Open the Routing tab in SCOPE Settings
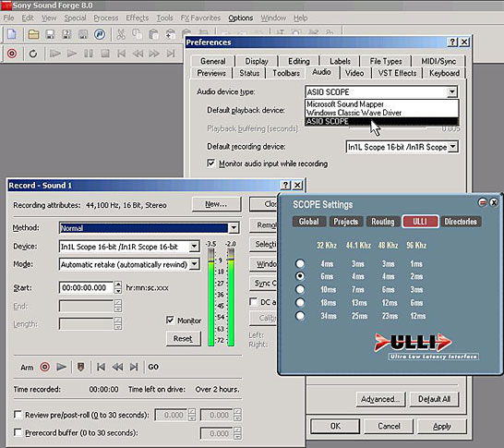504x448 pixels. tap(383, 222)
